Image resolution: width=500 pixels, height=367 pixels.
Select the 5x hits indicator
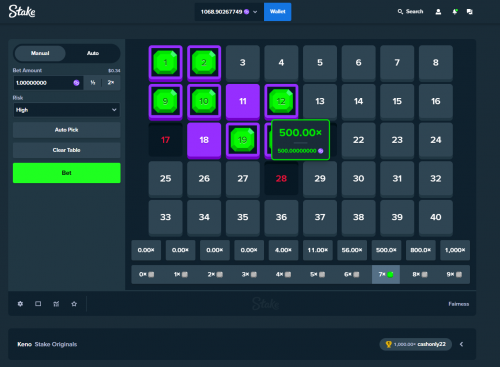(x=317, y=274)
